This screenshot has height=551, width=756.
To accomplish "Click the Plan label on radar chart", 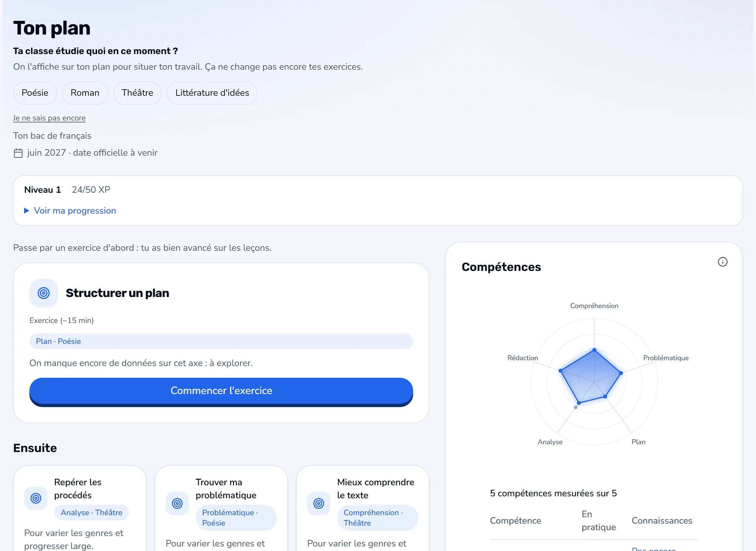I will 638,442.
